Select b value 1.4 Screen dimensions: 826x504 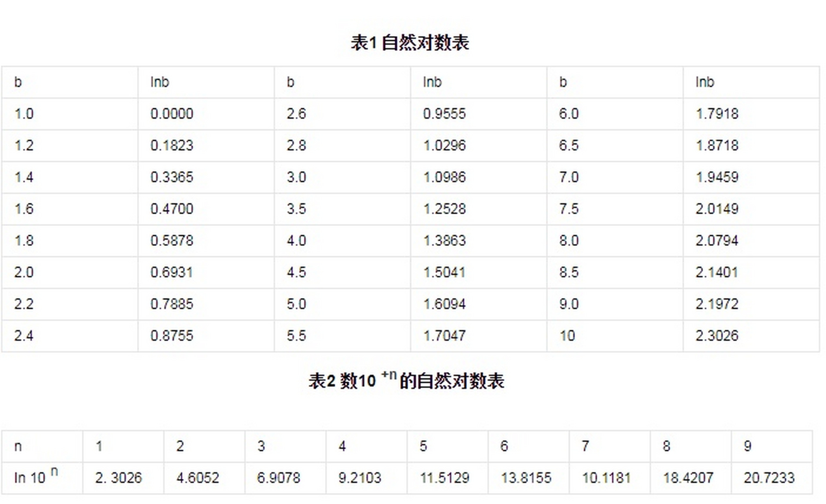24,177
